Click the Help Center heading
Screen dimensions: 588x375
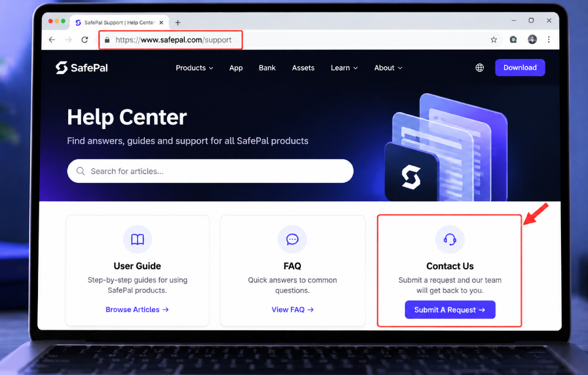point(127,117)
